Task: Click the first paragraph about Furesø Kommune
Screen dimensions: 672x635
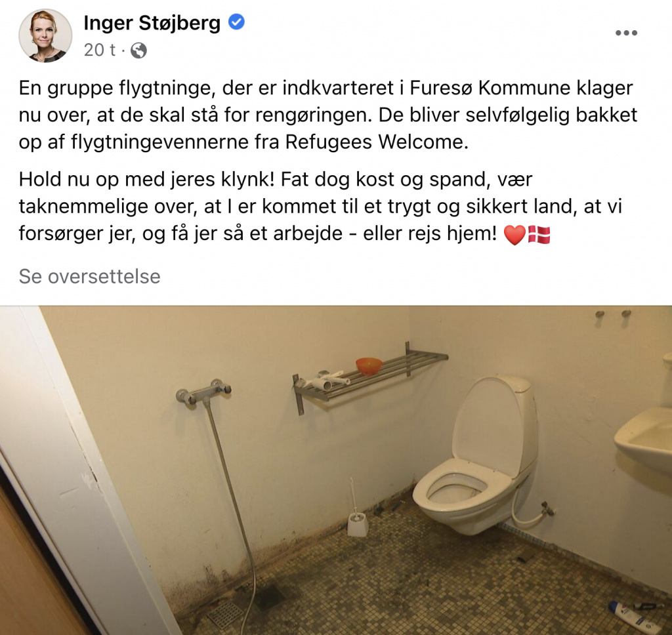Action: [x=328, y=115]
